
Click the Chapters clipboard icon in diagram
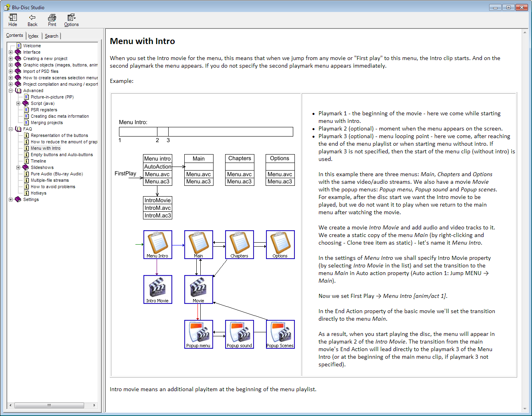pyautogui.click(x=240, y=245)
